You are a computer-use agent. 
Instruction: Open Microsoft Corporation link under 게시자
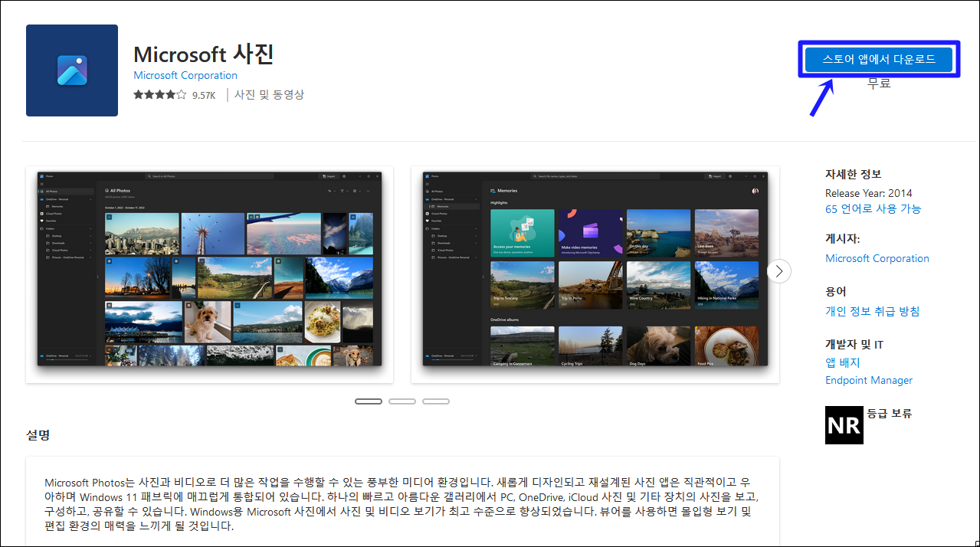tap(877, 258)
